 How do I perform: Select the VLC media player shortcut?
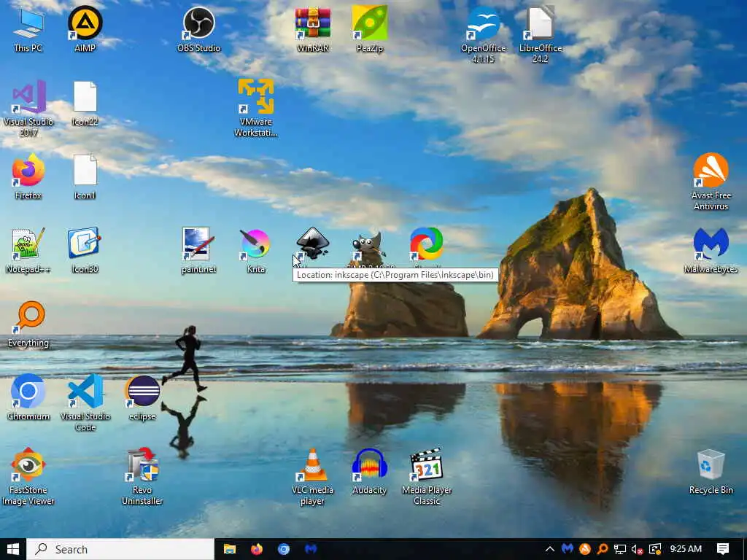click(x=312, y=476)
